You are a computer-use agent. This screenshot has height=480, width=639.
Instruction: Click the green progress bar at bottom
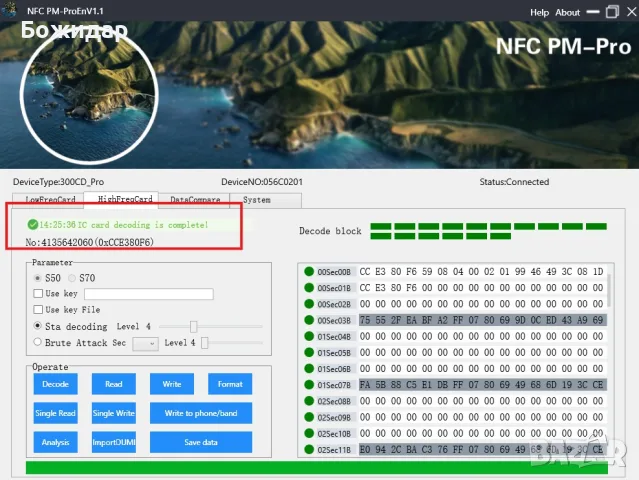click(x=317, y=468)
